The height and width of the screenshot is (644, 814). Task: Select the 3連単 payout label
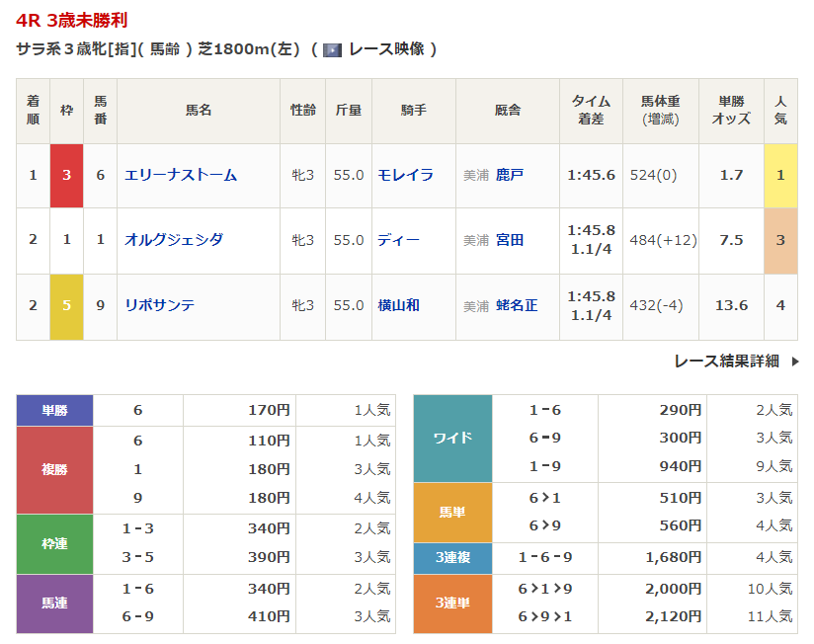click(x=452, y=603)
